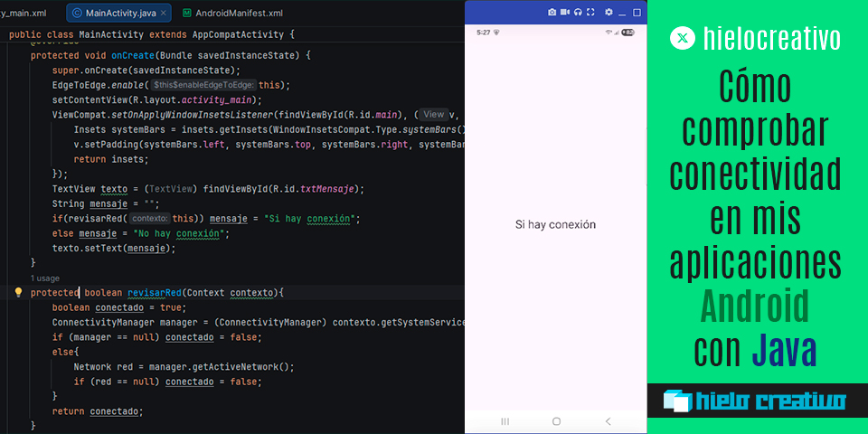Tap the mobile signal icon in phone status bar

(x=617, y=33)
